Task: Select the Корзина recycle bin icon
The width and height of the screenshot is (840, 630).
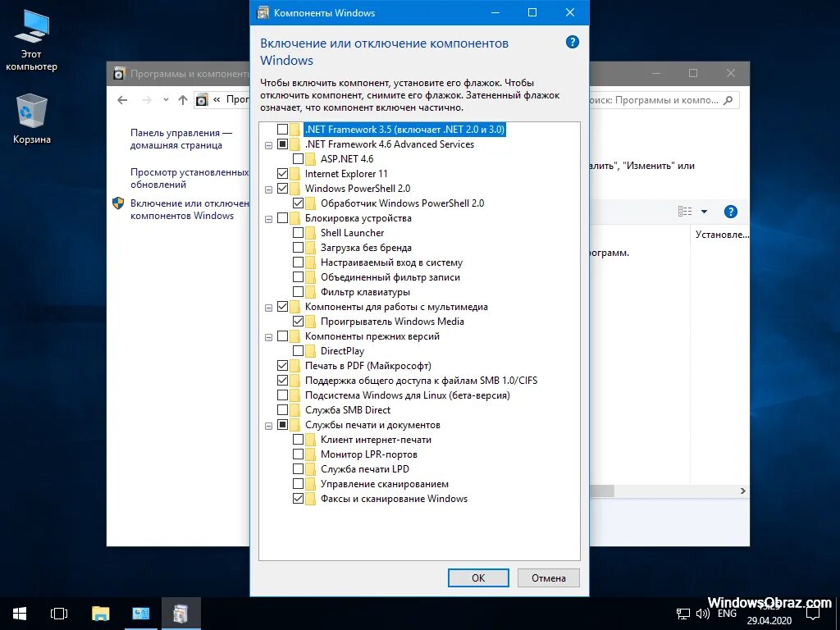Action: click(x=32, y=119)
